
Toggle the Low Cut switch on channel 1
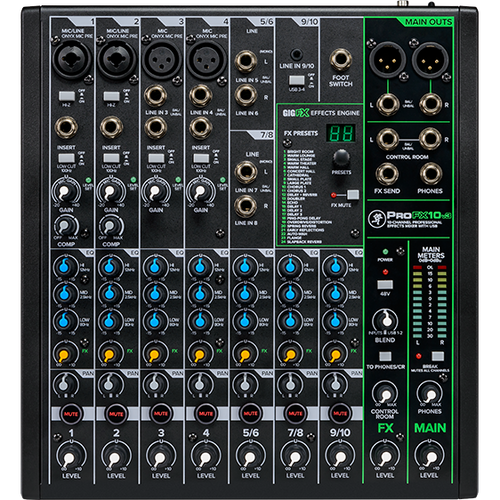point(66,158)
